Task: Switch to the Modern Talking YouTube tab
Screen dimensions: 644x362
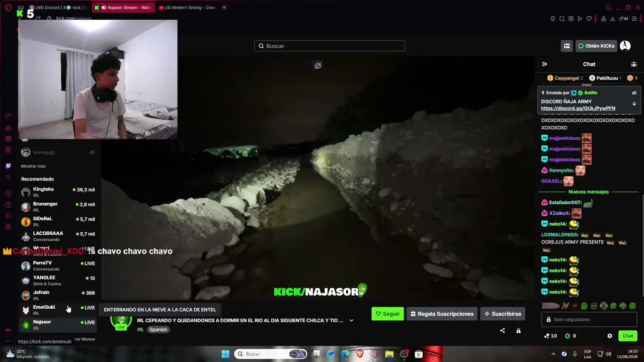Action: (x=187, y=8)
